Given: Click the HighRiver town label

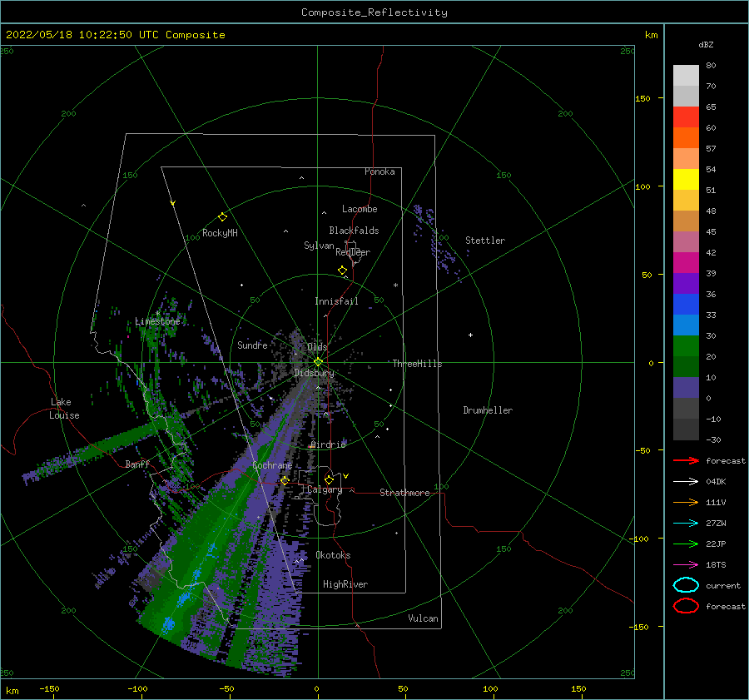Looking at the screenshot, I should click(345, 584).
